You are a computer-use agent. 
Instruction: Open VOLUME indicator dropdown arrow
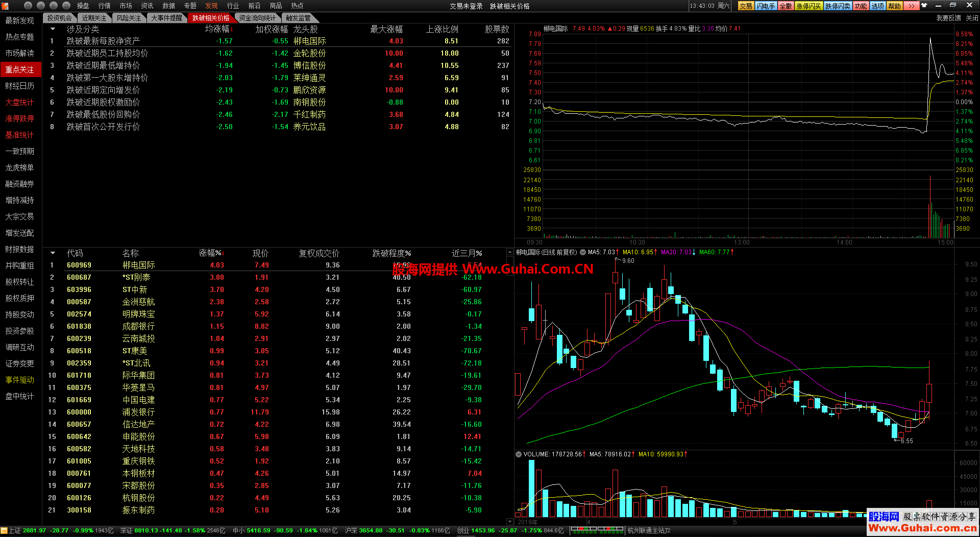pyautogui.click(x=519, y=454)
